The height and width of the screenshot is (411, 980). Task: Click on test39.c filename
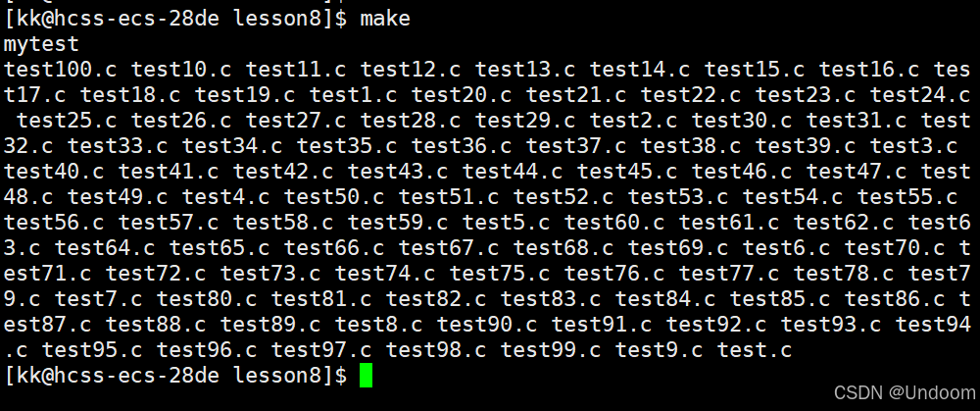805,146
